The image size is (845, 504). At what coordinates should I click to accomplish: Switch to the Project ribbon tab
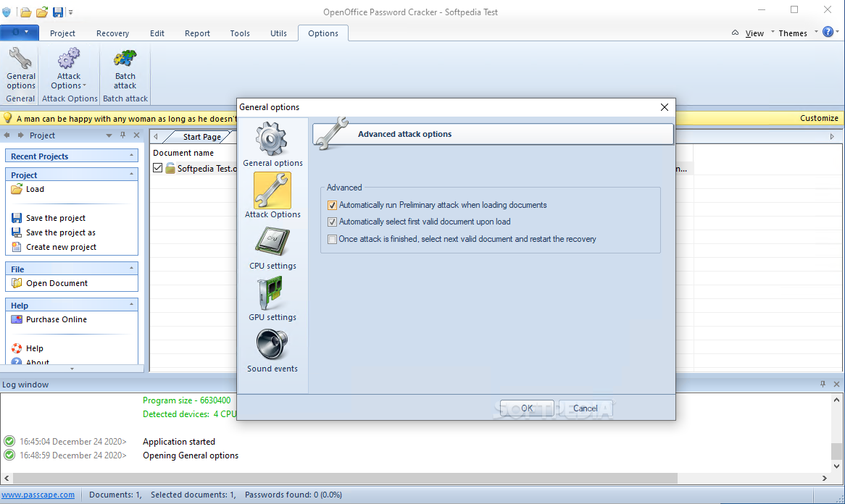coord(62,33)
